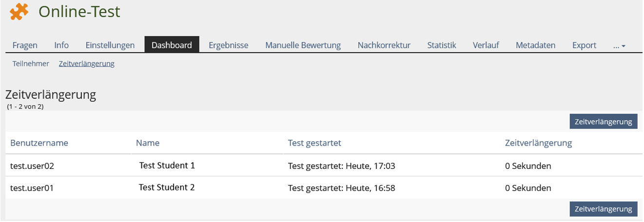Switch to Nachkorrektur tab
The height and width of the screenshot is (222, 644).
384,45
